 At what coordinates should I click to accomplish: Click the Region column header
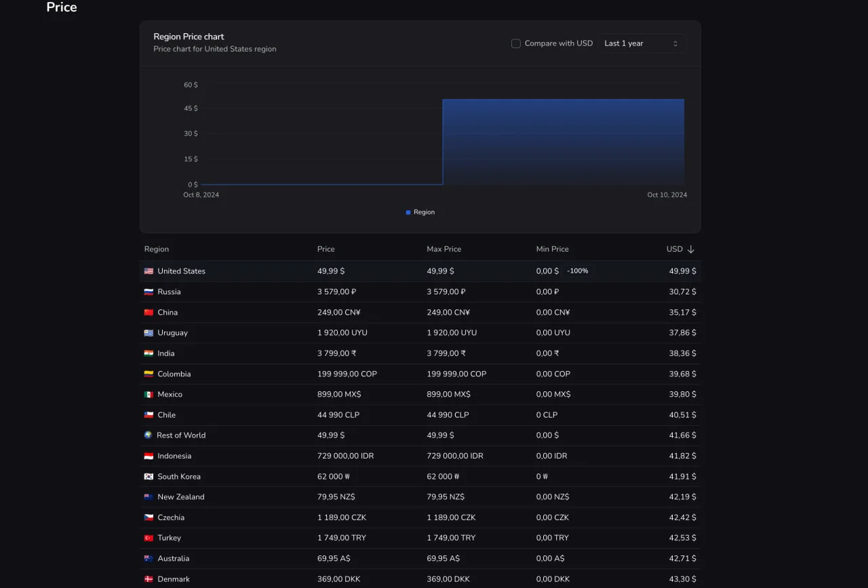157,250
